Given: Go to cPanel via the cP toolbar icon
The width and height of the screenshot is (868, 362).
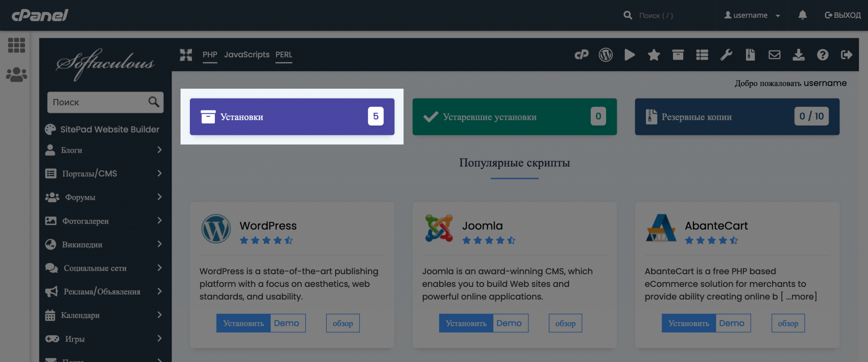Looking at the screenshot, I should point(581,55).
